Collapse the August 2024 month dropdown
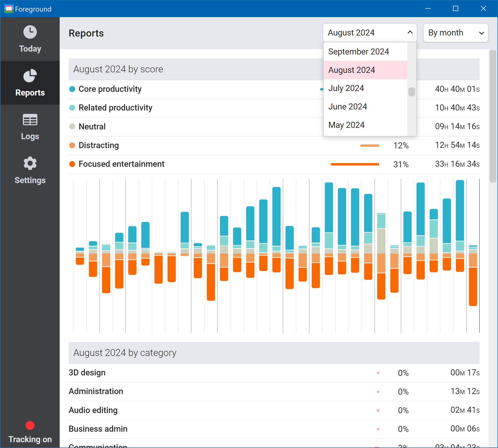498x448 pixels. [x=370, y=33]
